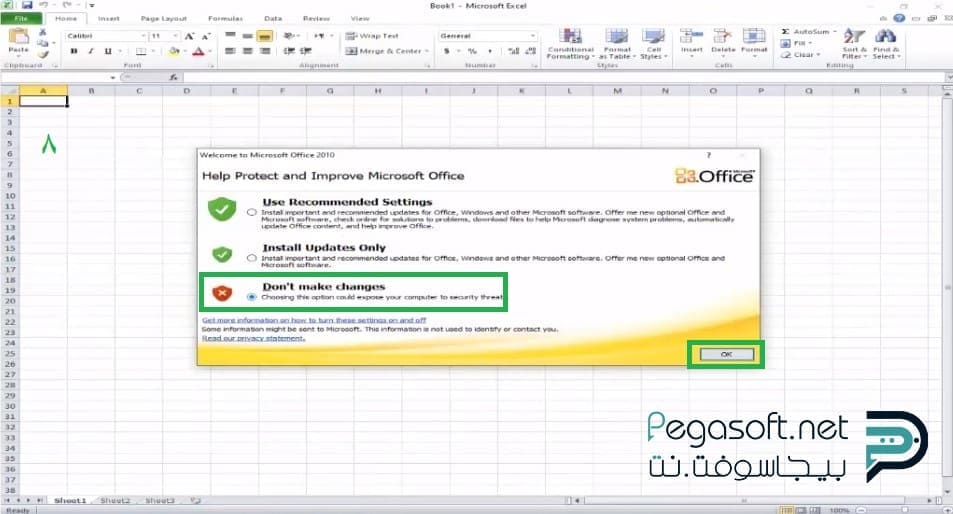Open the Sort & Filter menu
Screen dimensions: 953x514
[854, 44]
